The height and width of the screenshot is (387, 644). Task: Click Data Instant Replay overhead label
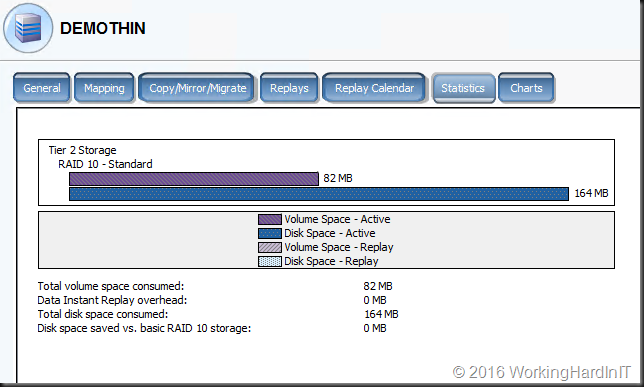coord(112,300)
